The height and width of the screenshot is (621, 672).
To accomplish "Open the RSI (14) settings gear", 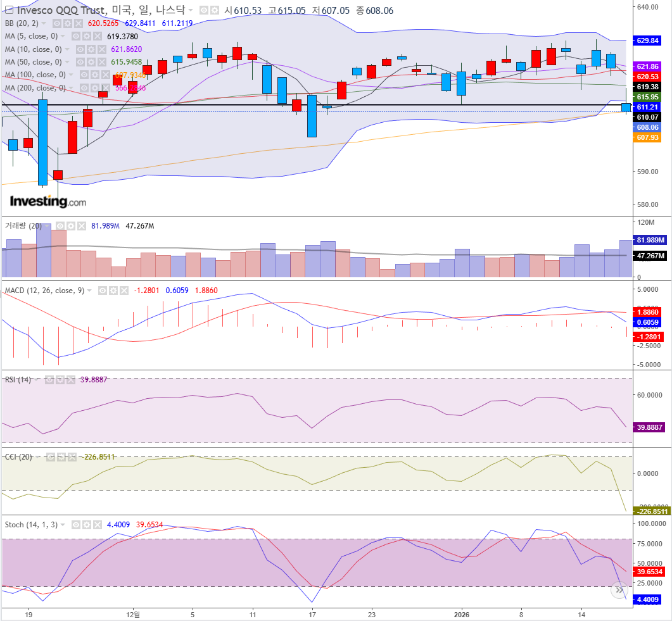I will point(60,380).
